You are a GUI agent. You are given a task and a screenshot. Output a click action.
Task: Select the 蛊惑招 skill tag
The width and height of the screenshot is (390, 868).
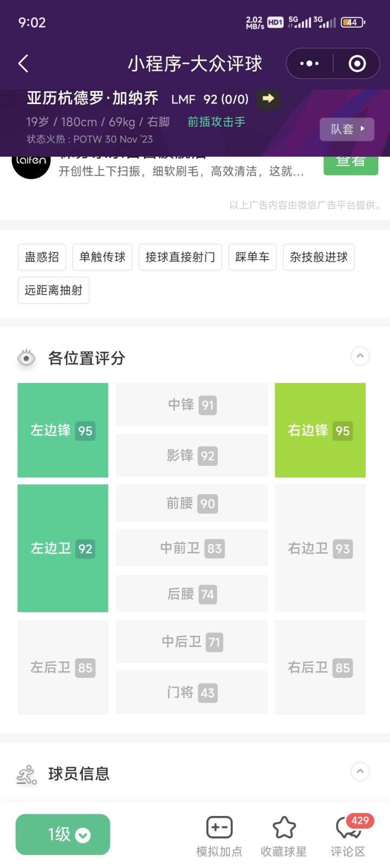42,257
